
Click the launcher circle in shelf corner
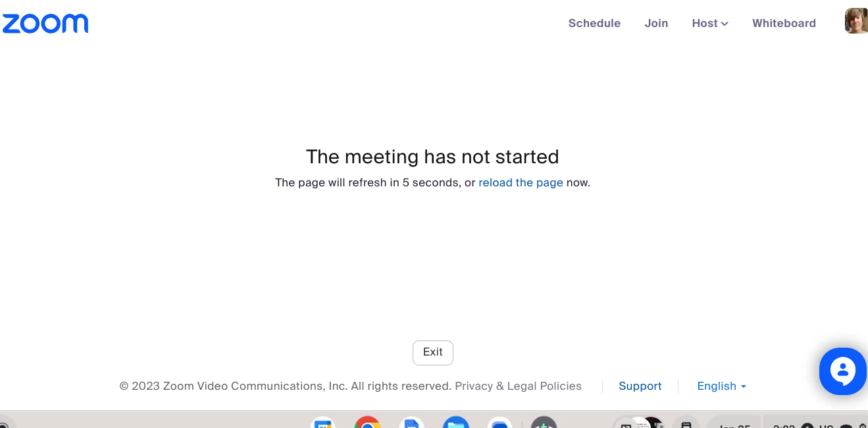(x=3, y=424)
